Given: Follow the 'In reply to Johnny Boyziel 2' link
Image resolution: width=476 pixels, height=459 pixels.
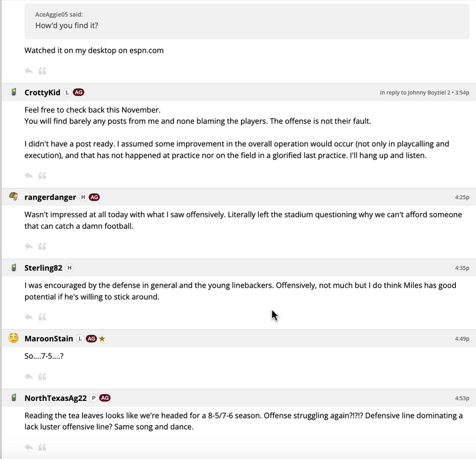Looking at the screenshot, I should pos(415,92).
